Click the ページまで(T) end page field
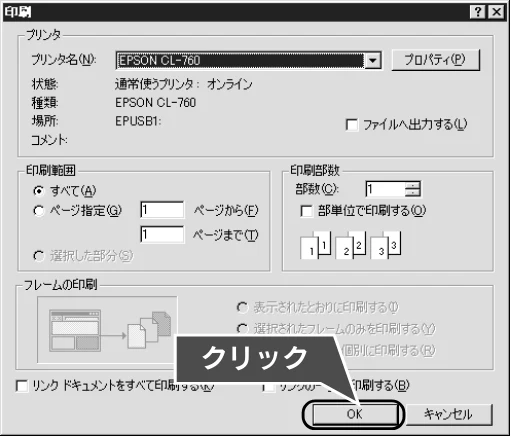This screenshot has height=437, width=511. [x=162, y=235]
